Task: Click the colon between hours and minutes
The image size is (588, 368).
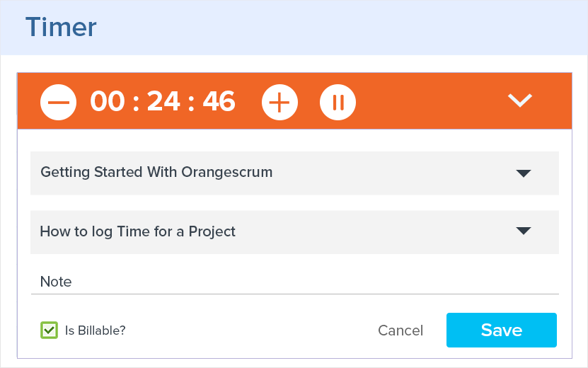Action: [135, 103]
